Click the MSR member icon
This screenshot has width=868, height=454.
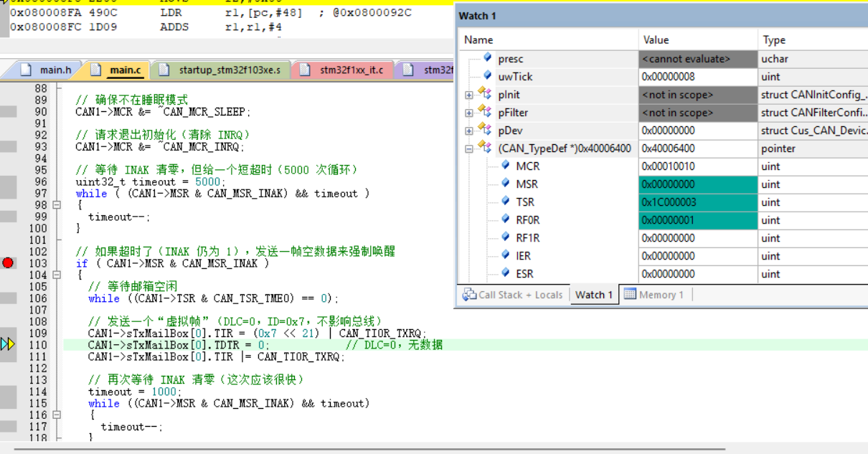pyautogui.click(x=504, y=184)
